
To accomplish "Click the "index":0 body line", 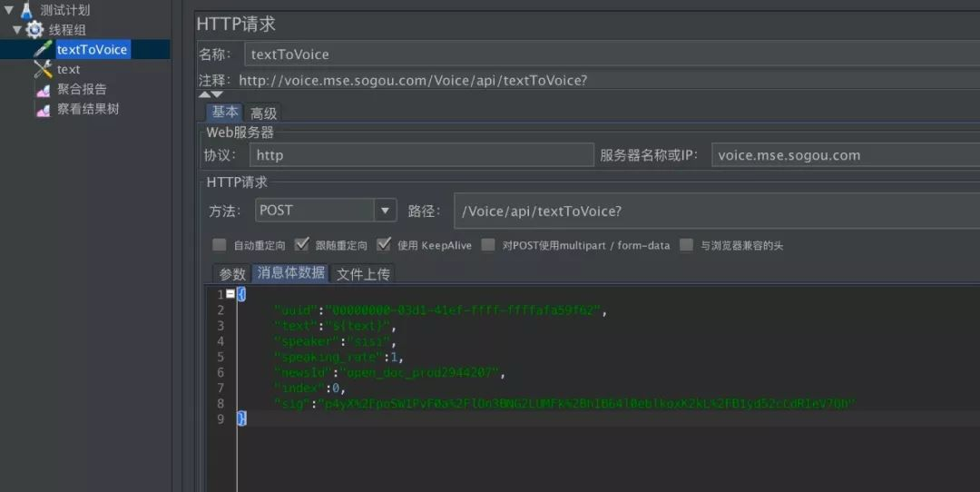I will coord(310,389).
